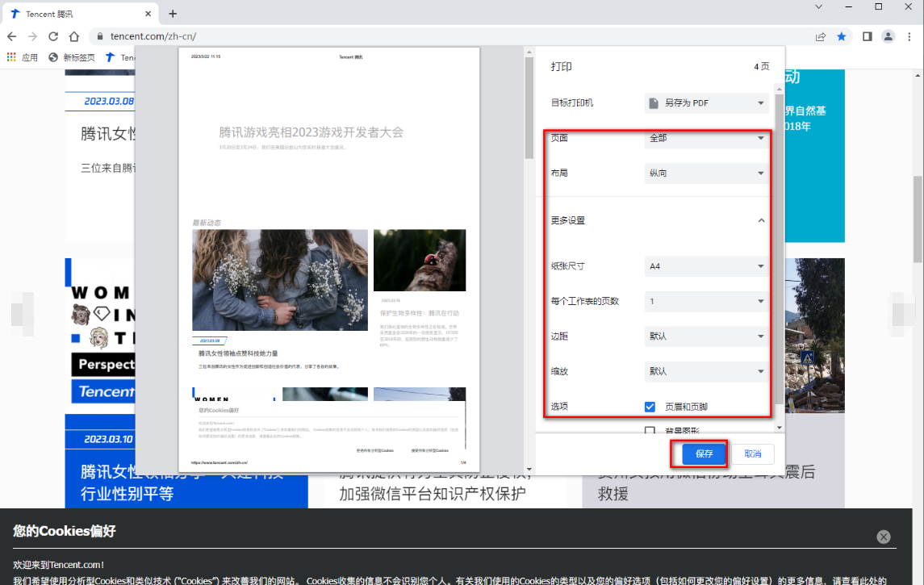This screenshot has height=585, width=924.
Task: Reload the current page
Action: click(52, 36)
